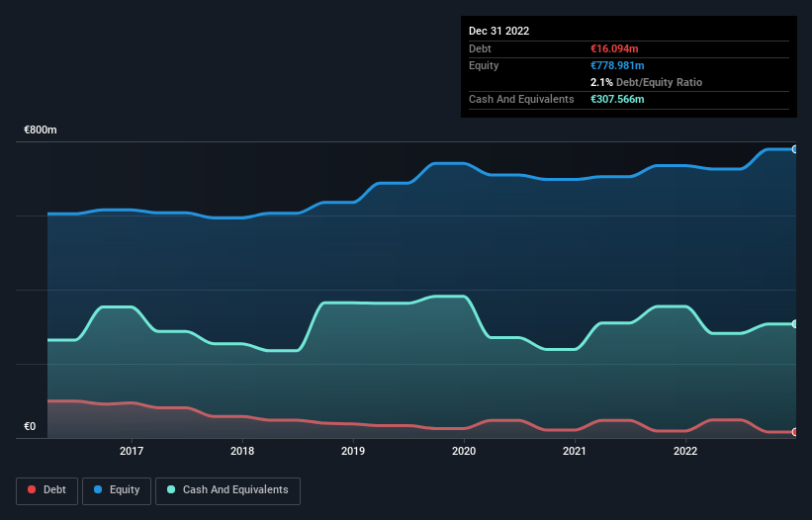The height and width of the screenshot is (520, 812).
Task: Select the Cash And Equivalents endpoint marker
Action: tap(795, 324)
